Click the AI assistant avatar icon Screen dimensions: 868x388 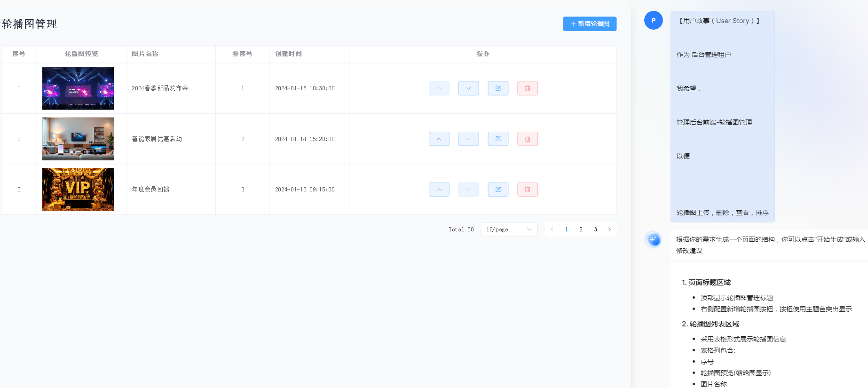pos(653,239)
